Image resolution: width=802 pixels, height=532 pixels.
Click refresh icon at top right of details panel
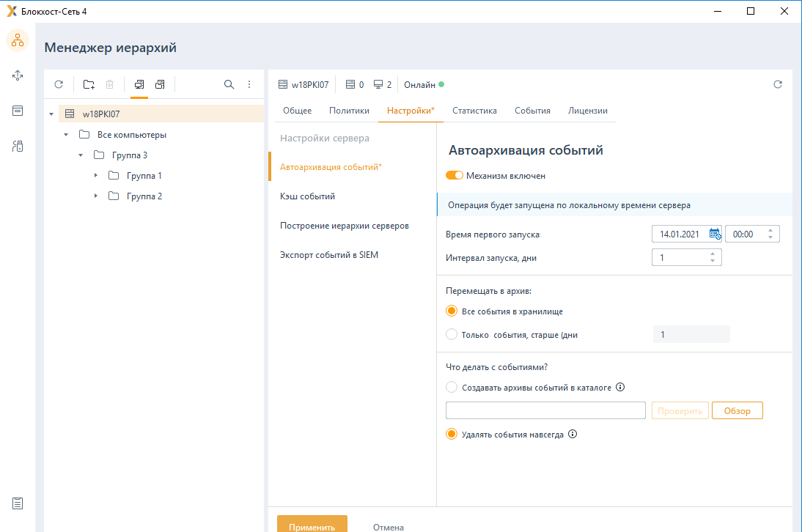[x=778, y=84]
